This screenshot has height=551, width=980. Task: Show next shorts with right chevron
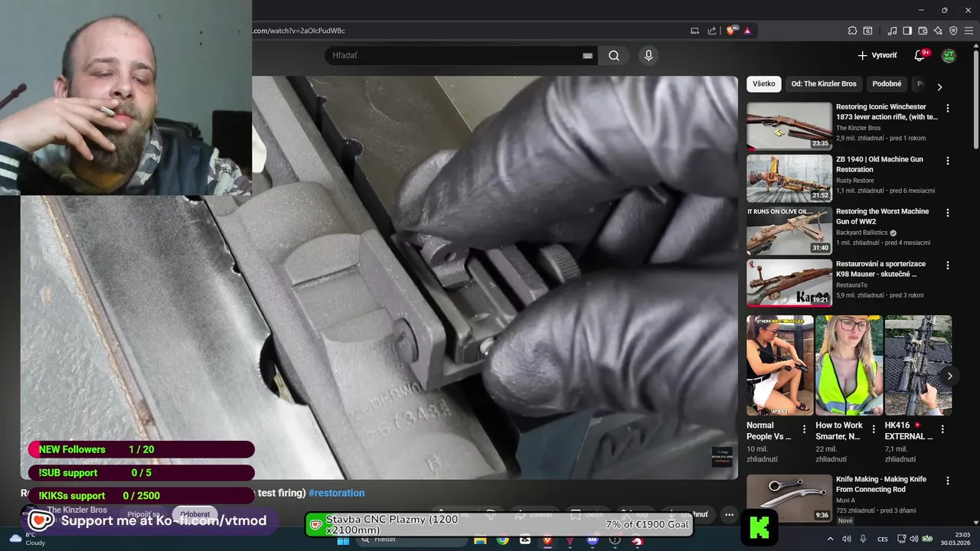(949, 376)
